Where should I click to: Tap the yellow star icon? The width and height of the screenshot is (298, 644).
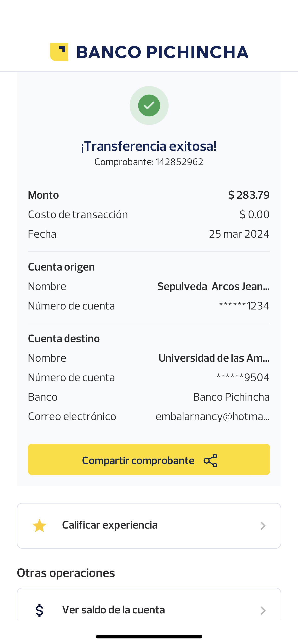point(39,526)
